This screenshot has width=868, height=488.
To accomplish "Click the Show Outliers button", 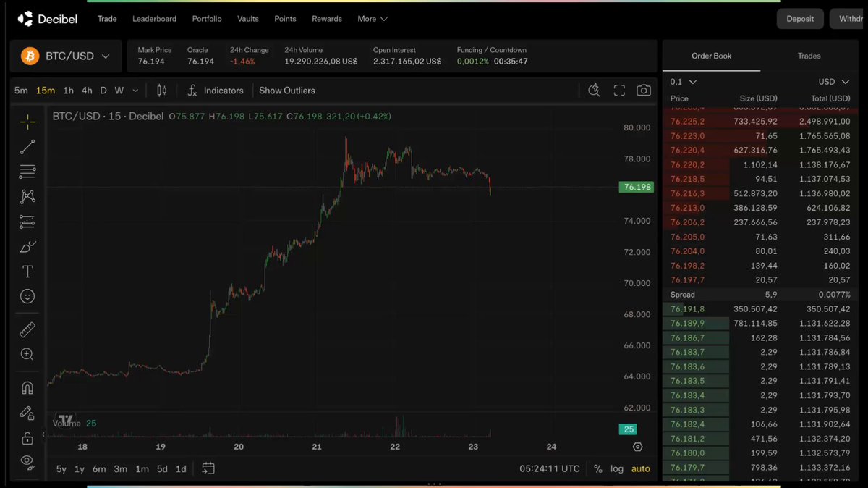I will pos(287,91).
